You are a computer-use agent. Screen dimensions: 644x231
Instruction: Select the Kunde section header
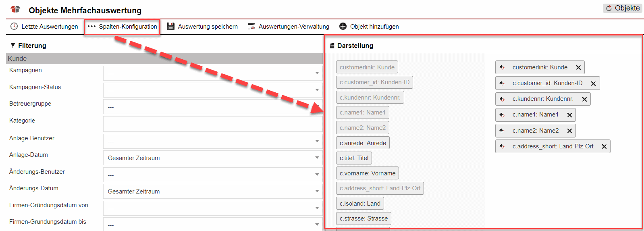tap(164, 58)
